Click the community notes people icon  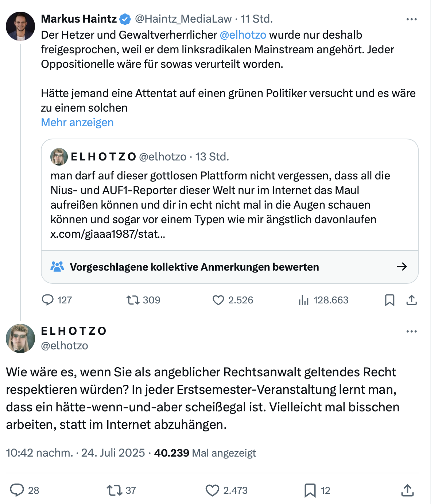[57, 267]
